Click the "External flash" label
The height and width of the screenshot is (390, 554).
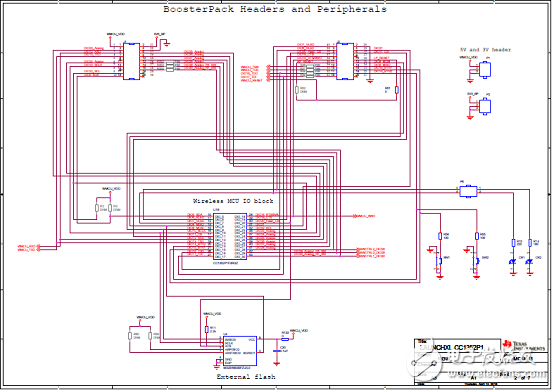[x=246, y=377]
